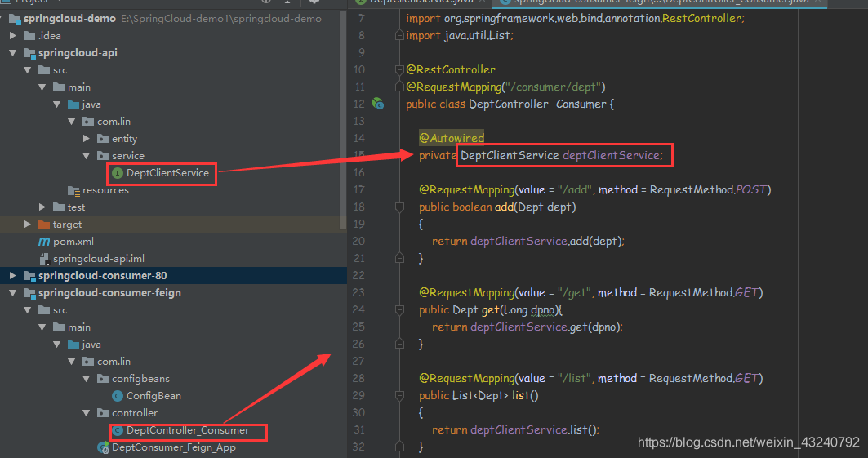Click the "/list" string on line 28
The image size is (868, 458).
pyautogui.click(x=573, y=378)
